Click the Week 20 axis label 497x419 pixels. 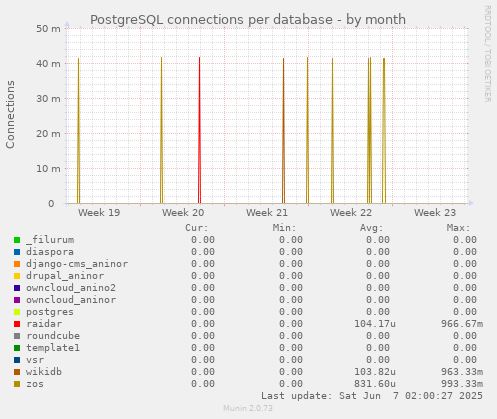(183, 213)
